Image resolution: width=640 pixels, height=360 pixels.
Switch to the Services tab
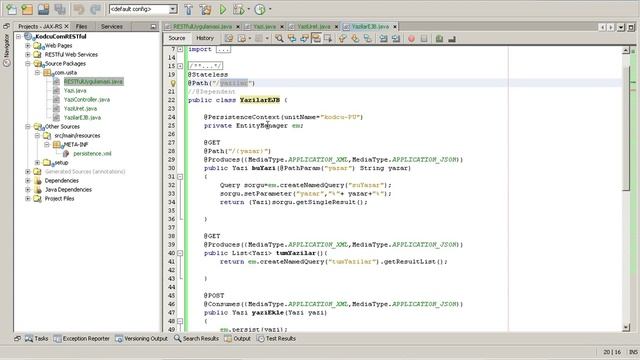[111, 26]
